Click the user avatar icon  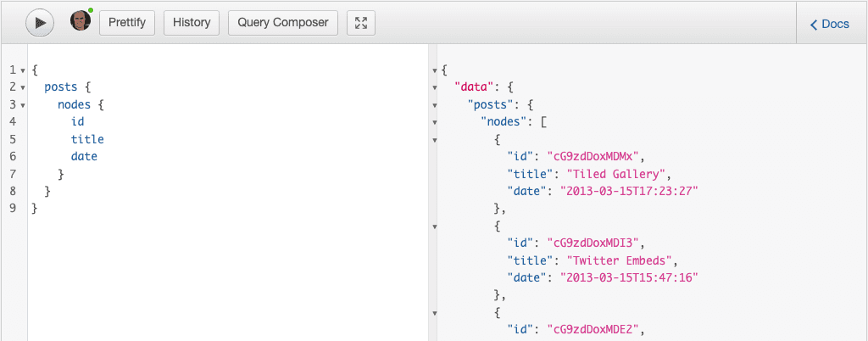(81, 22)
